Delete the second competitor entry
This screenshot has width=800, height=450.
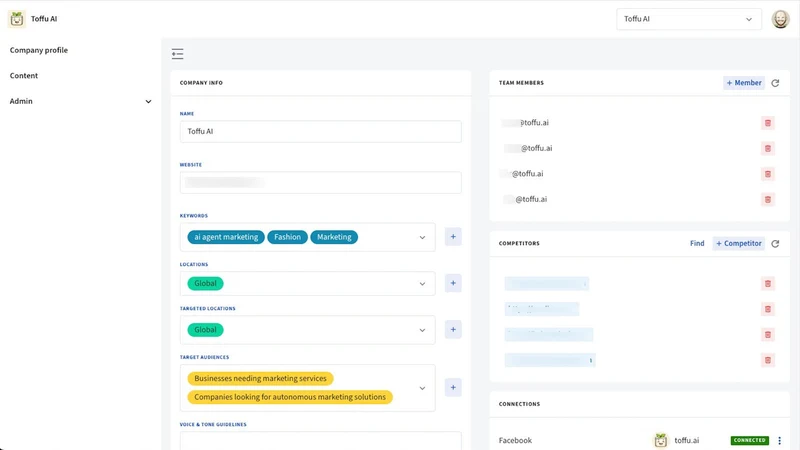coord(767,309)
